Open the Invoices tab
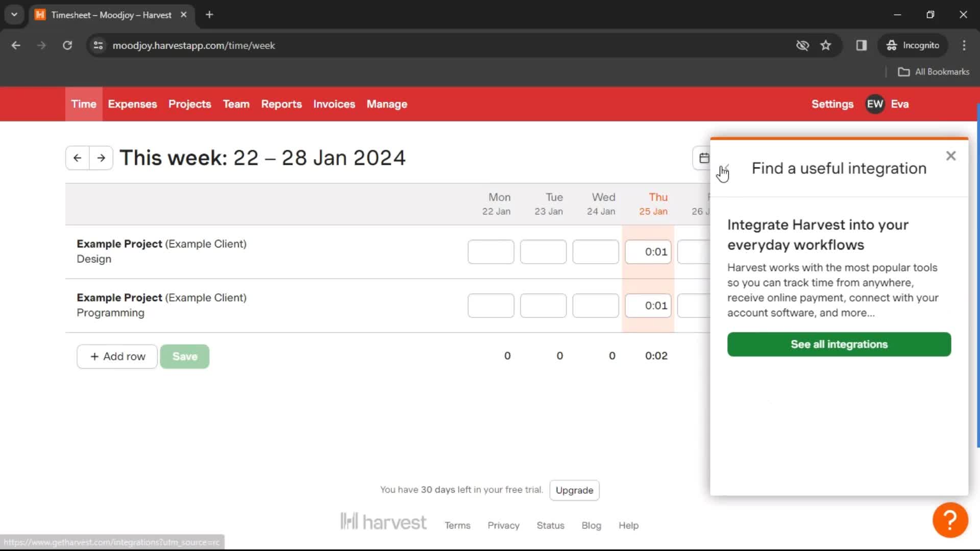980x551 pixels. click(334, 104)
